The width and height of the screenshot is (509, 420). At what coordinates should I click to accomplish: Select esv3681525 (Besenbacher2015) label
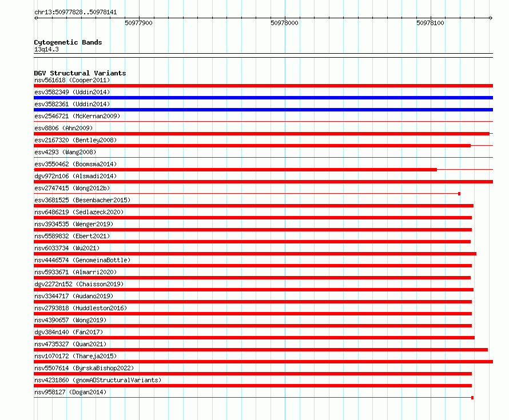[82, 200]
